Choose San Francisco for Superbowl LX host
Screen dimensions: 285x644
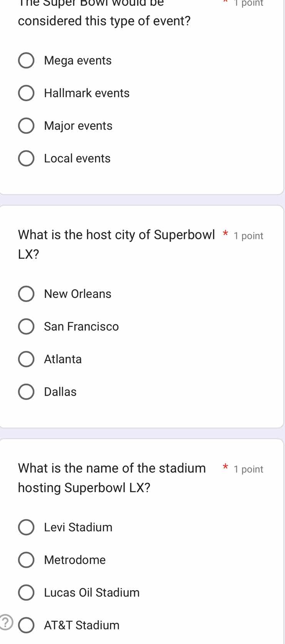26,326
